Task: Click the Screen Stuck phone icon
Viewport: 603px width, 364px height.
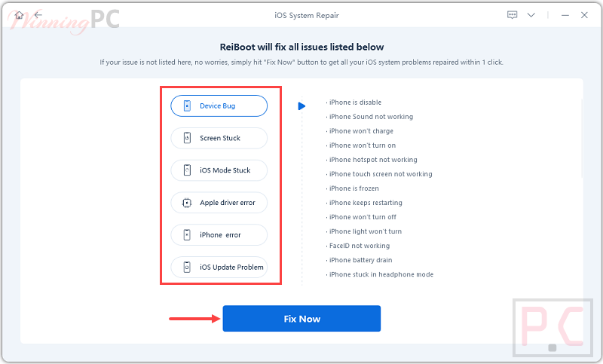Action: pos(186,139)
